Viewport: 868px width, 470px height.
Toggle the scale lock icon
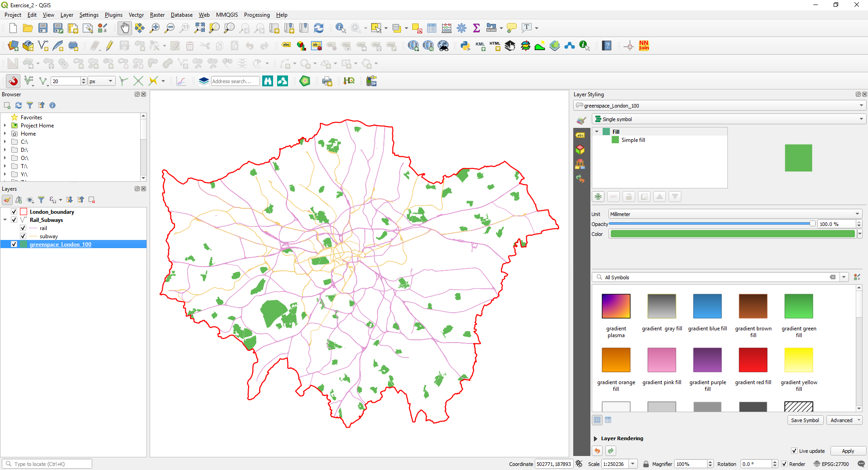click(x=646, y=464)
